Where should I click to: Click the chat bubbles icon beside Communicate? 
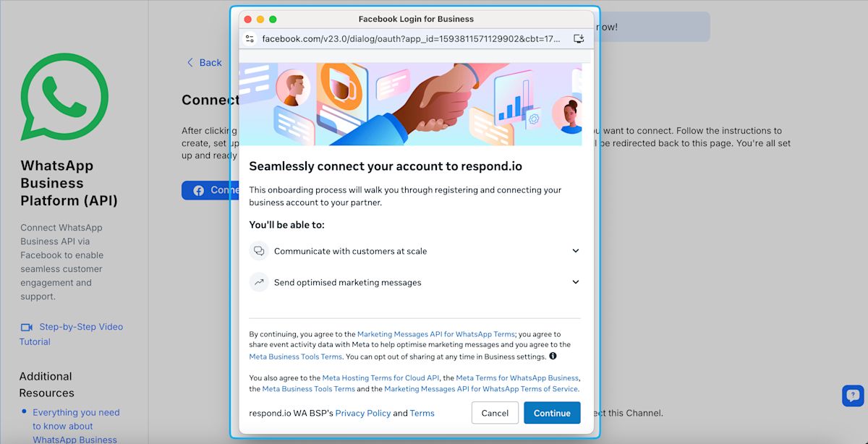(x=259, y=251)
